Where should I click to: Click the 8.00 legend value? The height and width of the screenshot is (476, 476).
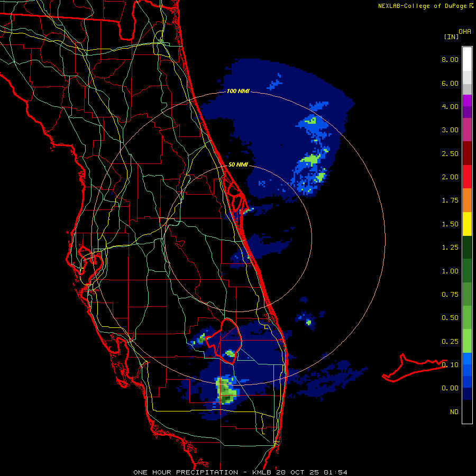pos(450,59)
